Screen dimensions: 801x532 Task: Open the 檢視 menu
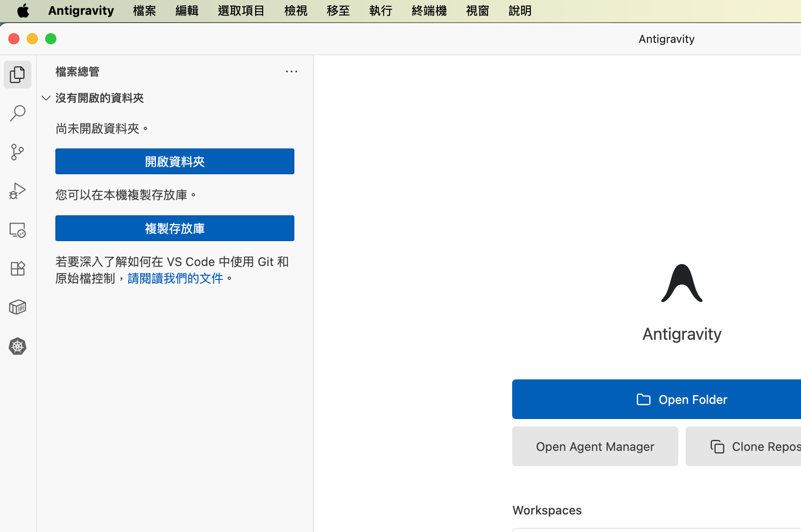296,11
